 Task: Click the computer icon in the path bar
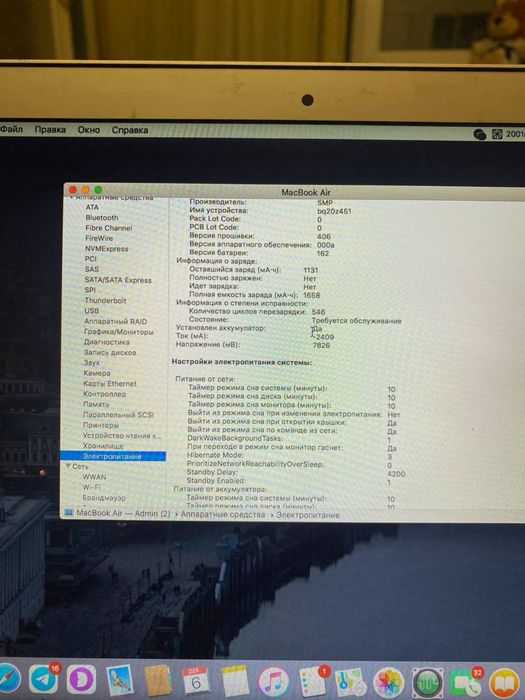point(68,512)
